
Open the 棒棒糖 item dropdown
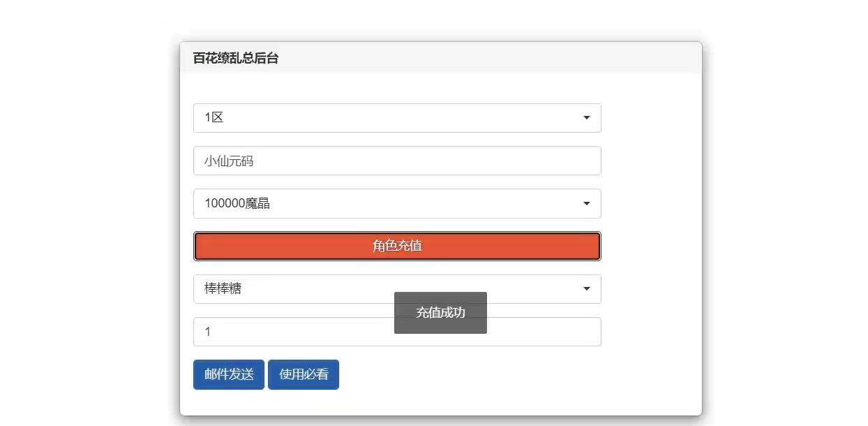[397, 289]
